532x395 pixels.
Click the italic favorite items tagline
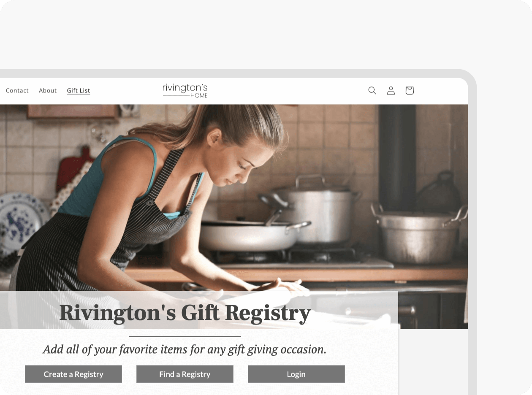185,349
